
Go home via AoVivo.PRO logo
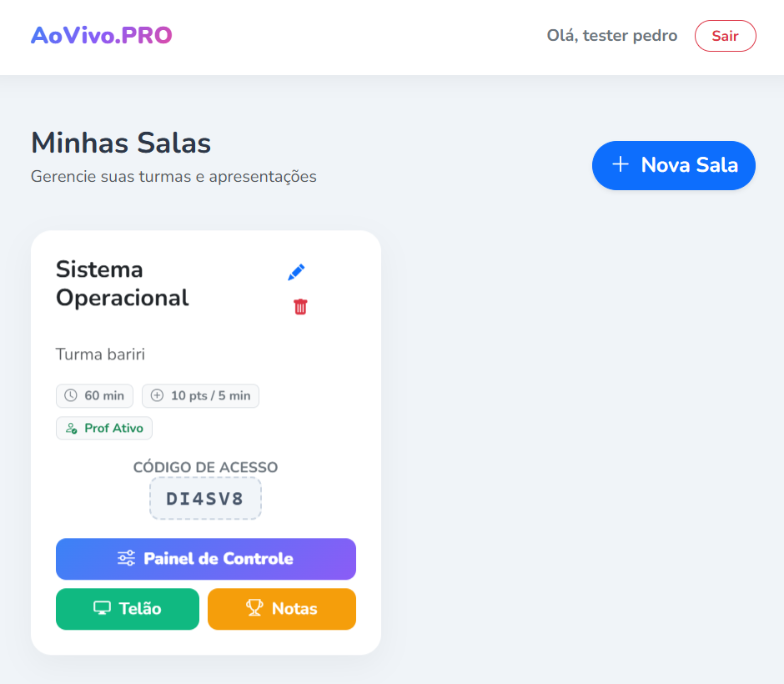pyautogui.click(x=102, y=36)
